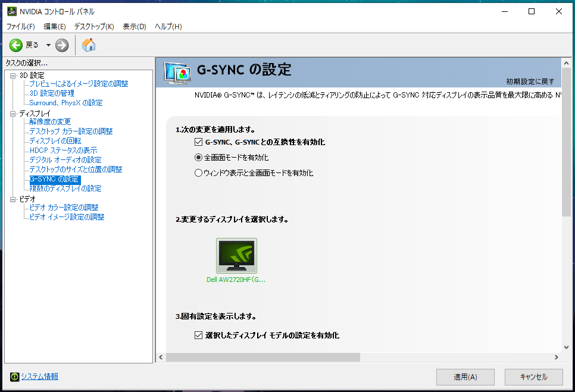Open the ファイル(F) menu
This screenshot has width=575, height=392.
[x=20, y=26]
